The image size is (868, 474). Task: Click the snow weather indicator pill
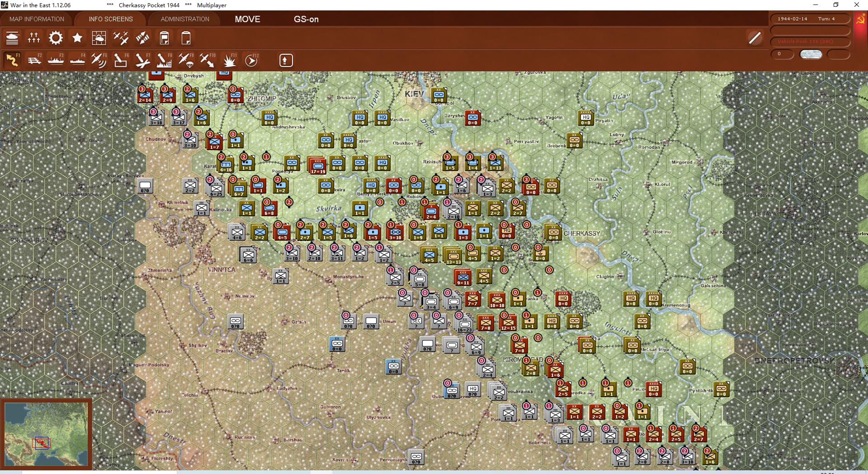811,54
